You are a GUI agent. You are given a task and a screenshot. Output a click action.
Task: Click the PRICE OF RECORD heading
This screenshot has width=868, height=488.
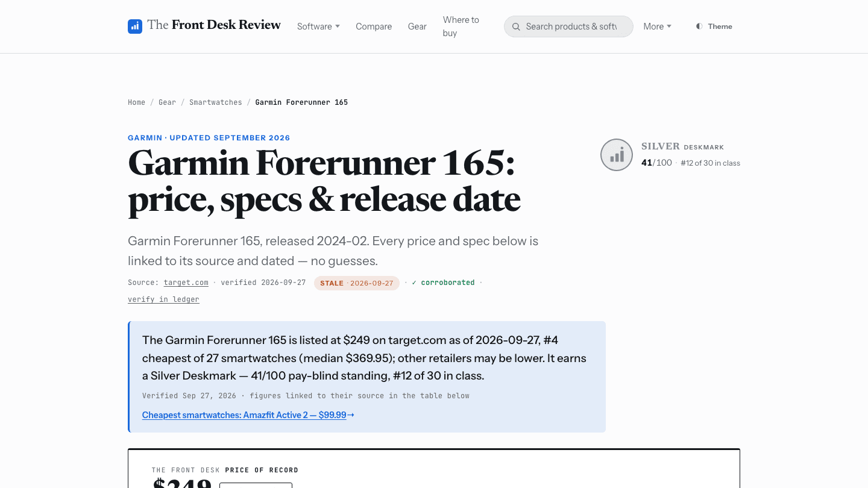(x=262, y=470)
